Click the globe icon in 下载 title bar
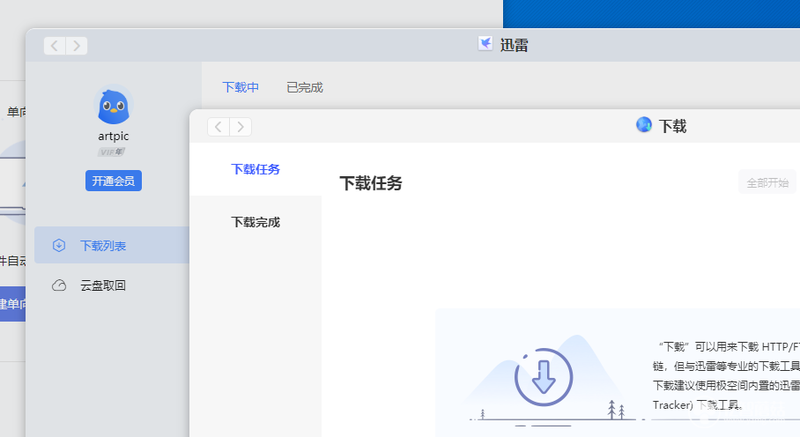800x437 pixels. tap(644, 124)
